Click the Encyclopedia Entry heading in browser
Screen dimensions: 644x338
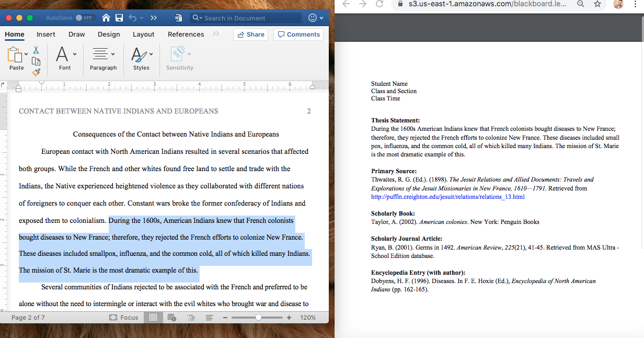pos(418,273)
